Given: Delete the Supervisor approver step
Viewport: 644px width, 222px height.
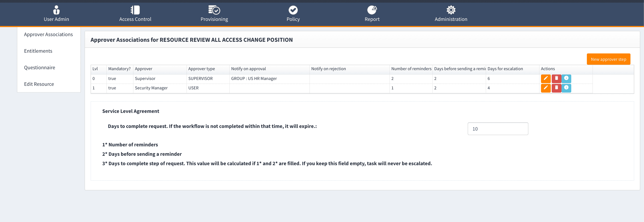Looking at the screenshot, I should tap(556, 79).
